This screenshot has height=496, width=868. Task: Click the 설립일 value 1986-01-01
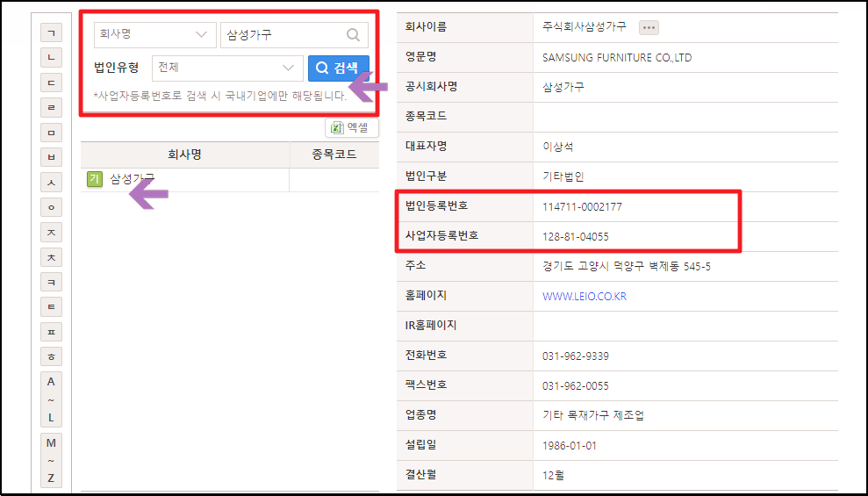[x=569, y=446]
